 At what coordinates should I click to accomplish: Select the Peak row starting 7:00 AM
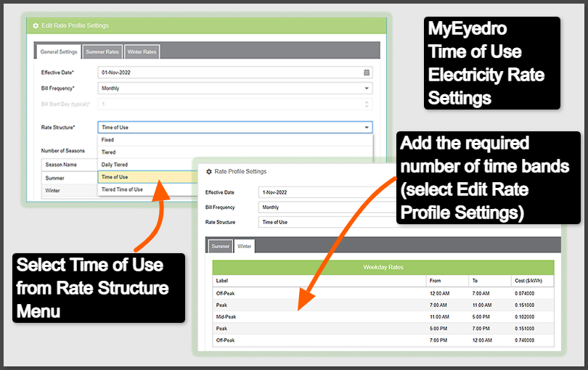click(x=383, y=305)
